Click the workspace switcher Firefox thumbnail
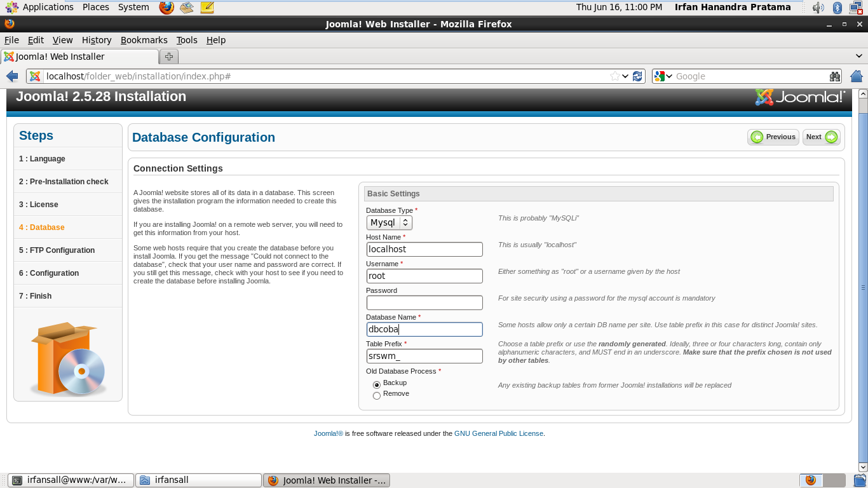 [811, 480]
